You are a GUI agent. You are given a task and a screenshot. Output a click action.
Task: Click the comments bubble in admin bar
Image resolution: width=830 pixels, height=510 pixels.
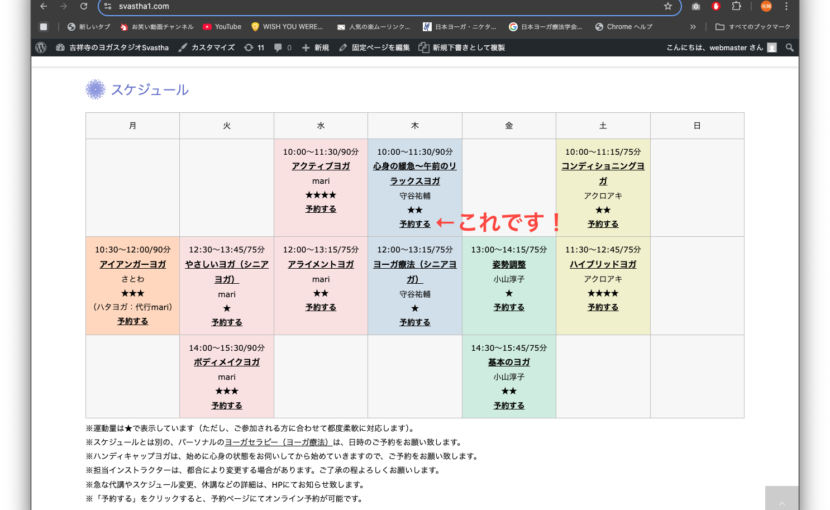coord(281,47)
